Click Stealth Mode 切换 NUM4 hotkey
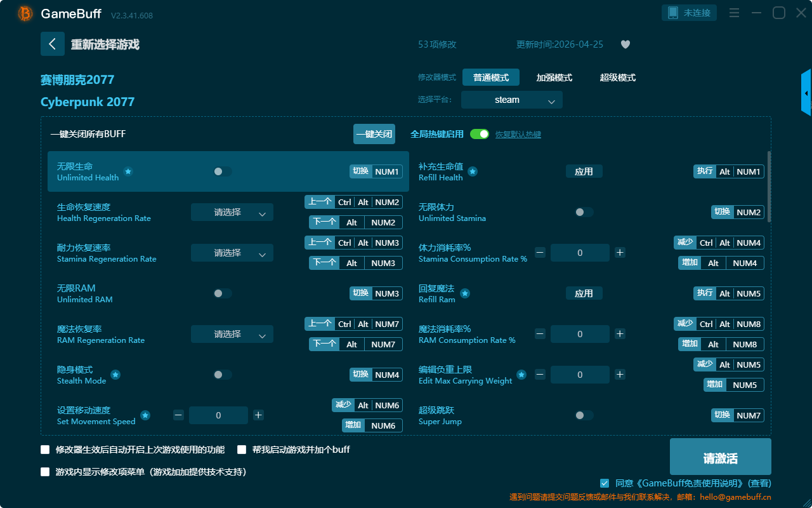 (376, 375)
